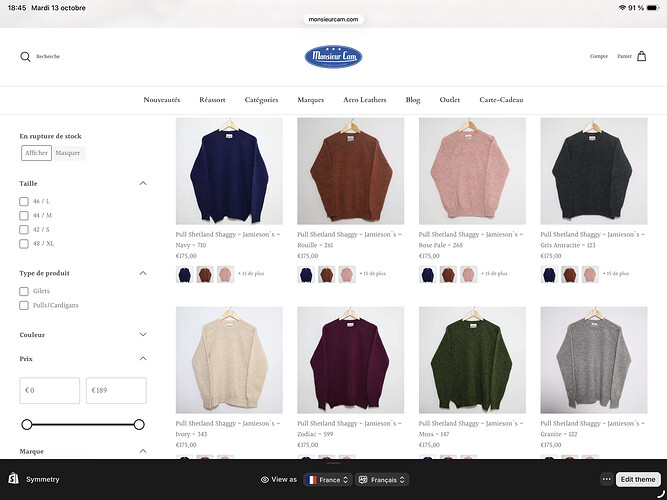Open the Panier cart link
Screen dimensions: 667x500
(624, 56)
